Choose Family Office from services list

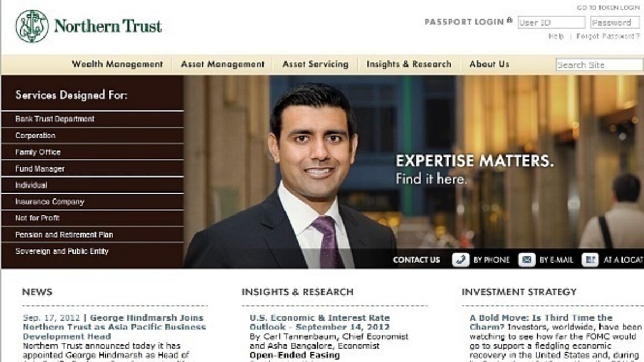[x=92, y=152]
